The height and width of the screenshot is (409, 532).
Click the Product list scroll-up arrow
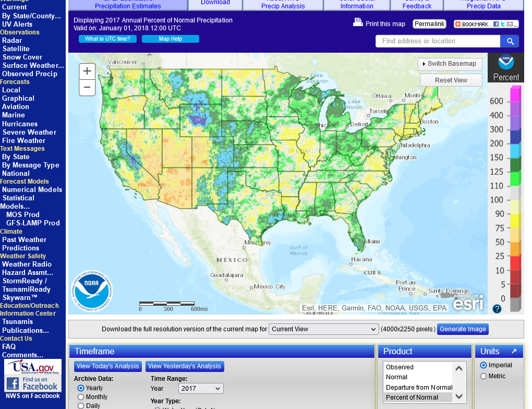click(x=459, y=368)
